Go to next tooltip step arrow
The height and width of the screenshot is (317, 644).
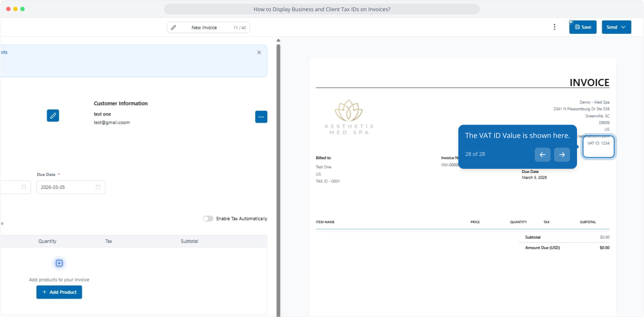click(x=562, y=155)
